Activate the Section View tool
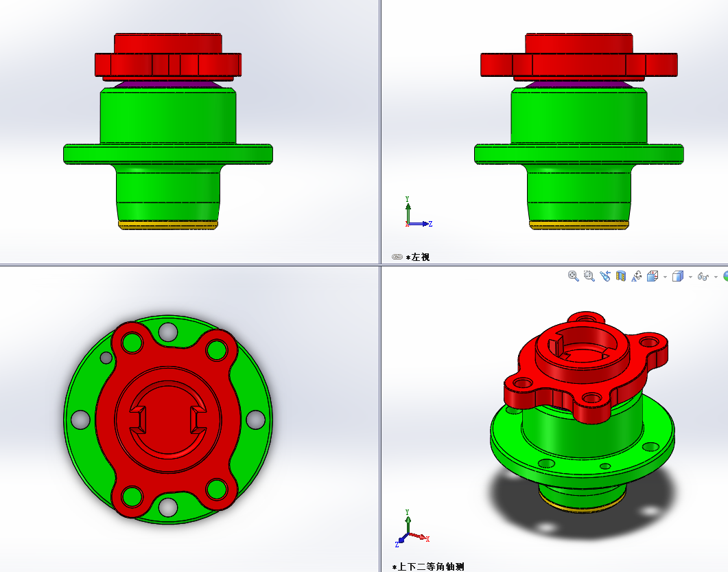Screen dimensions: 728x572 click(x=621, y=276)
